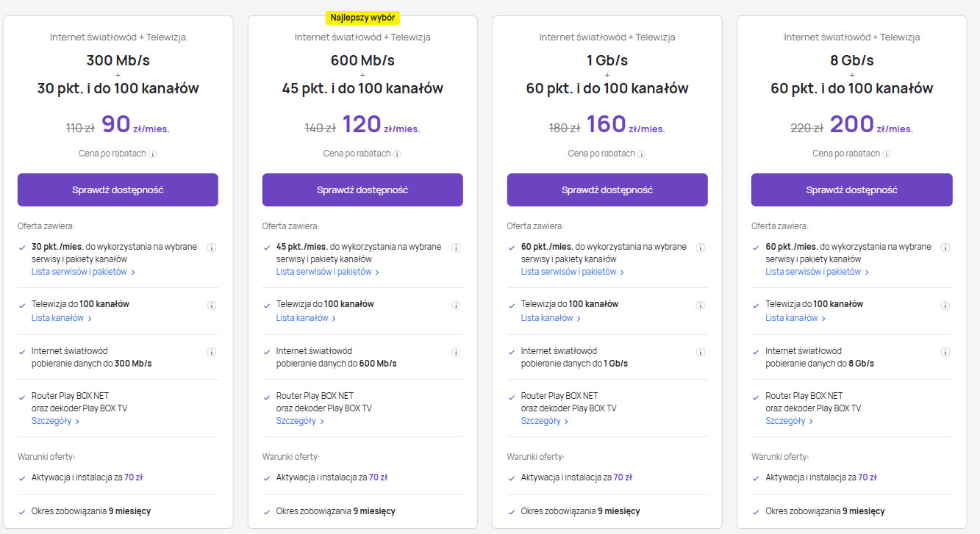Click Sprawdź dostępność for 600 Mb/s plan
Image resolution: width=980 pixels, height=534 pixels.
tap(362, 190)
